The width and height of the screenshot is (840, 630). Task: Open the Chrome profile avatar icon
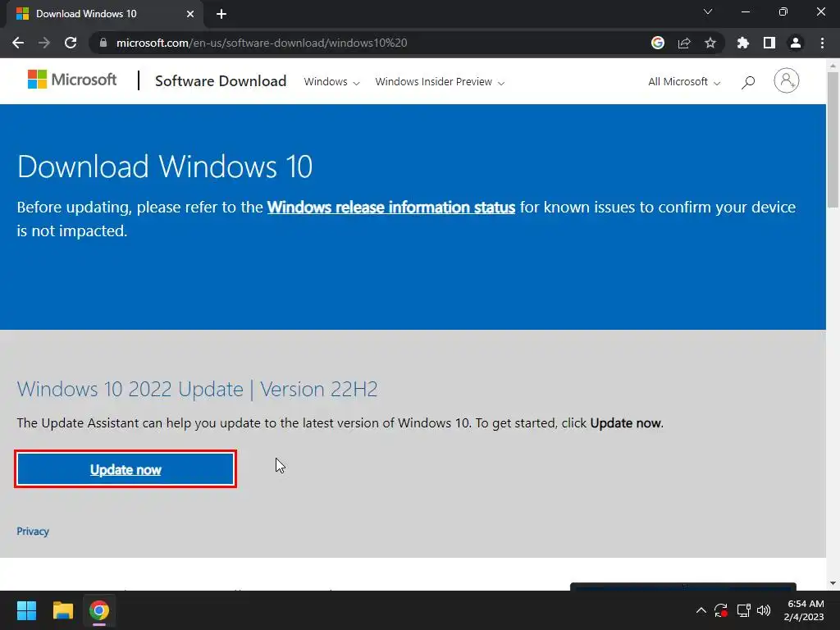796,43
